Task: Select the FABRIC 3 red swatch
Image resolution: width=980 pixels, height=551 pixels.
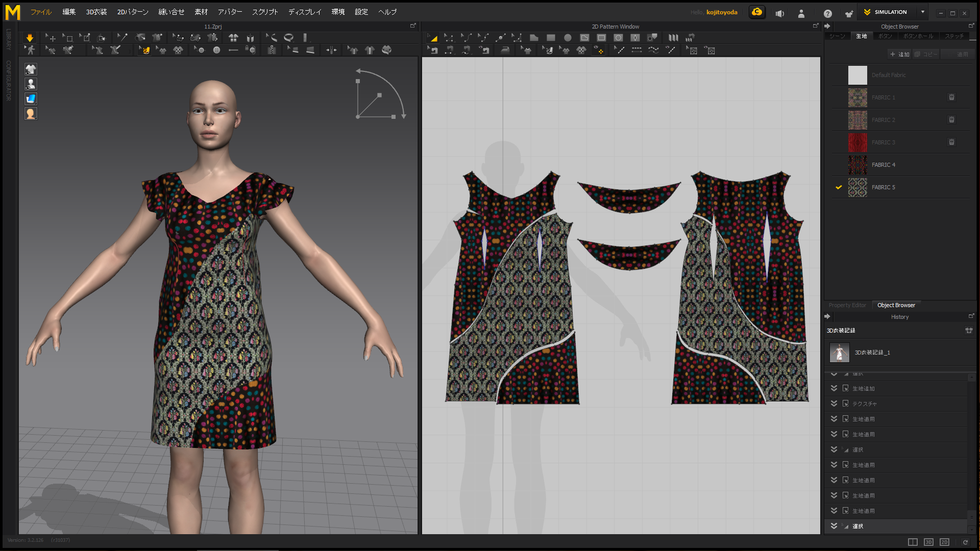Action: point(857,142)
